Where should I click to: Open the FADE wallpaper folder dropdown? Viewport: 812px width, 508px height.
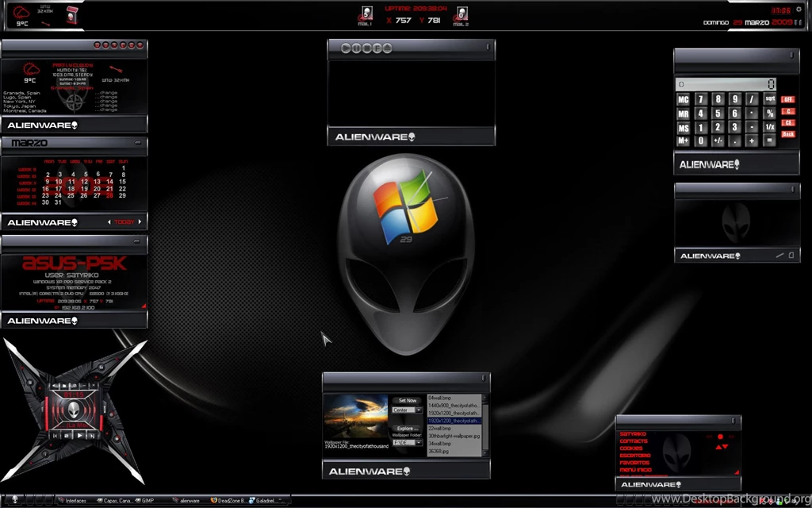coord(417,442)
